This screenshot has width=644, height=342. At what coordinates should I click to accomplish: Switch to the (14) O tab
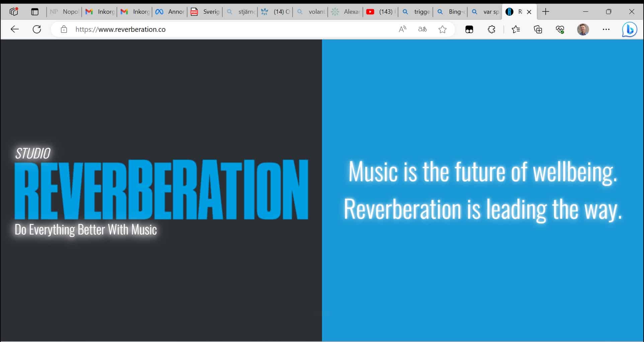275,12
